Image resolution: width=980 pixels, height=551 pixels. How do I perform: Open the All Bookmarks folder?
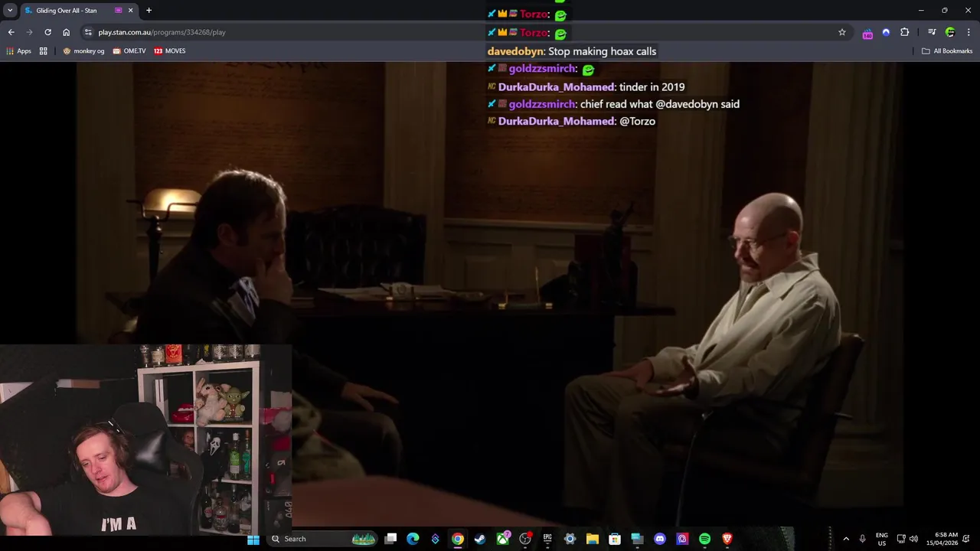[x=947, y=51]
